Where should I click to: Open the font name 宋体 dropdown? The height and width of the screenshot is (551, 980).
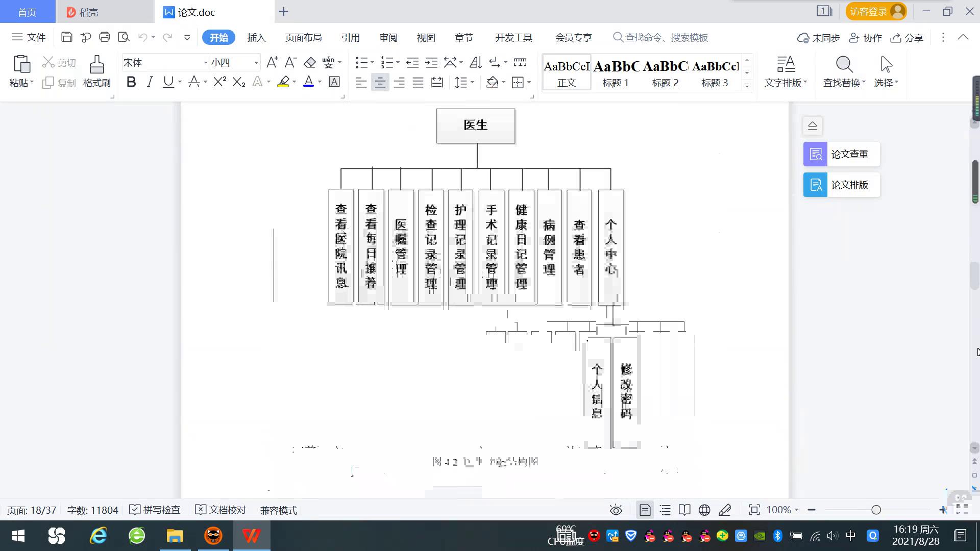206,63
